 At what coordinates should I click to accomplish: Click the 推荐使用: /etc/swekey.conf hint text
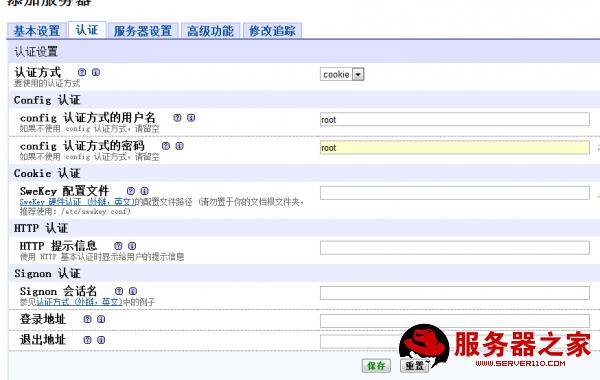75,211
